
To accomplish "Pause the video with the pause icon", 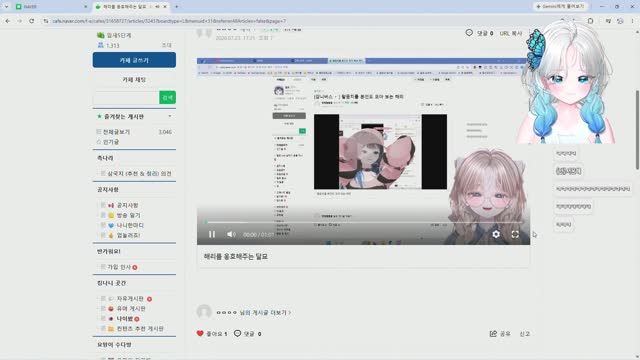I will pos(212,234).
